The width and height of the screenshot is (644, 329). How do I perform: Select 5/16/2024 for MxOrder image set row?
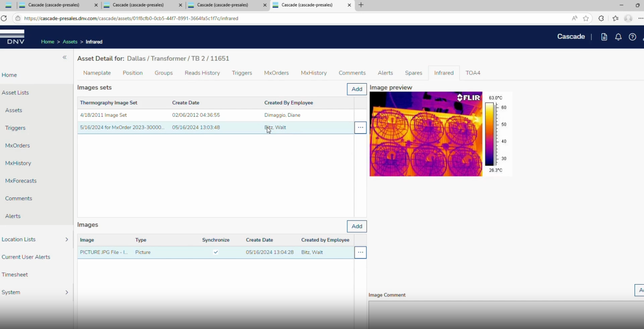216,128
